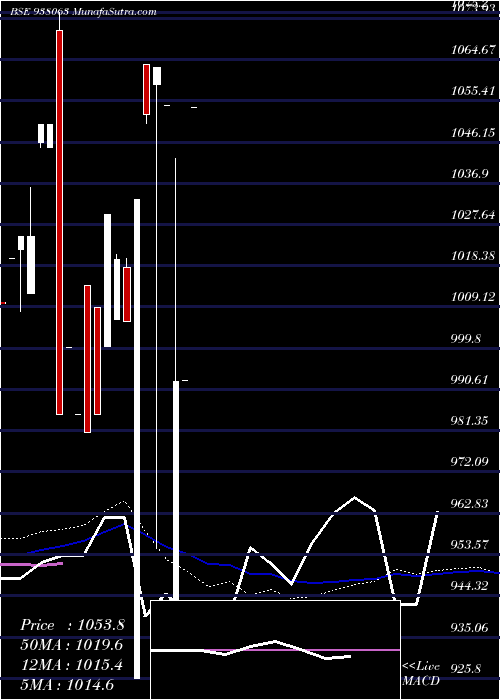Image resolution: width=500 pixels, height=700 pixels.
Task: Click the BSE 958068 MunafaSutra.com title text
Action: [83, 12]
